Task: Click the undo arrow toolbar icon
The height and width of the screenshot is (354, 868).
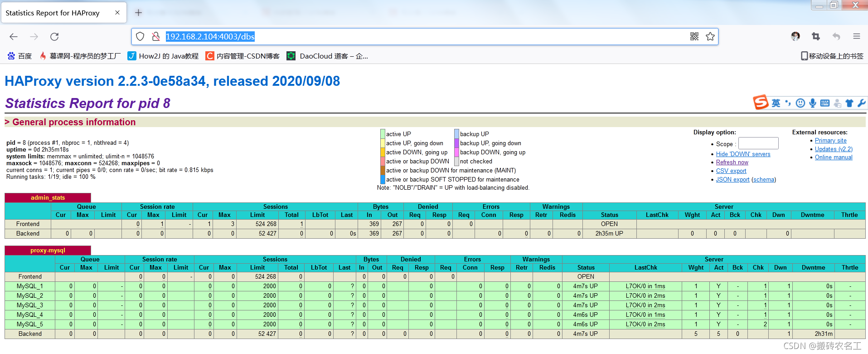Action: [836, 36]
